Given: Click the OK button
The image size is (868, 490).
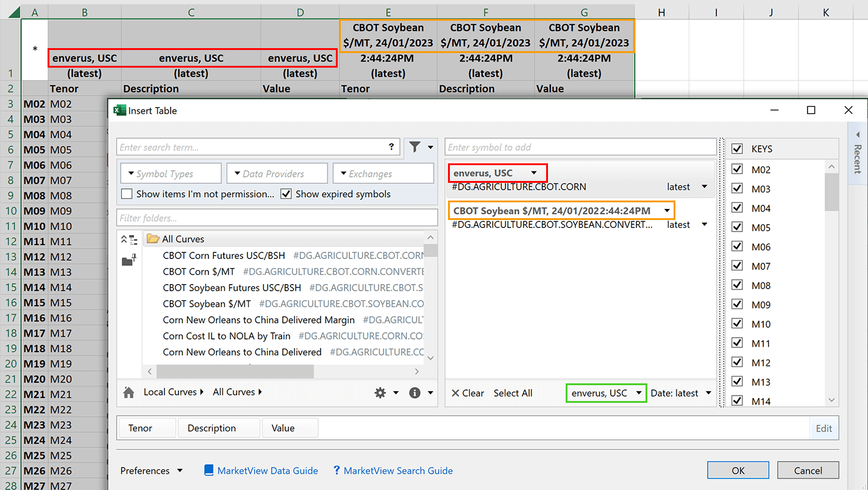Looking at the screenshot, I should 738,470.
